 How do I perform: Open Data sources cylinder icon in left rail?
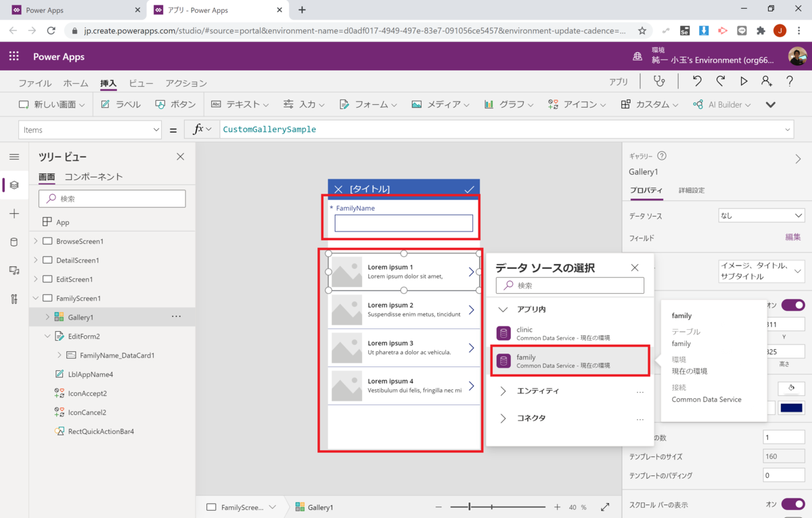click(14, 242)
